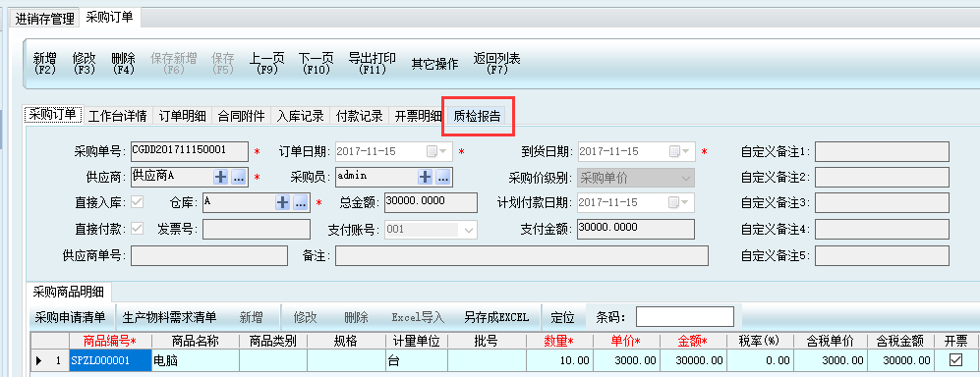Image resolution: width=980 pixels, height=377 pixels.
Task: Click the 条码 input box
Action: [685, 316]
